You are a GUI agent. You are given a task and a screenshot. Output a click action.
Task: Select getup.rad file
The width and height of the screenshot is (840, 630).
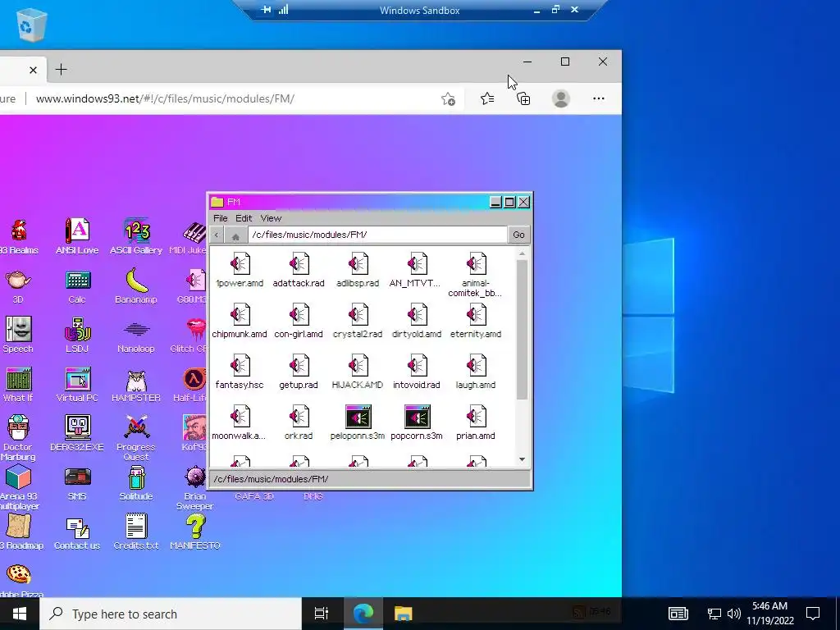point(299,372)
